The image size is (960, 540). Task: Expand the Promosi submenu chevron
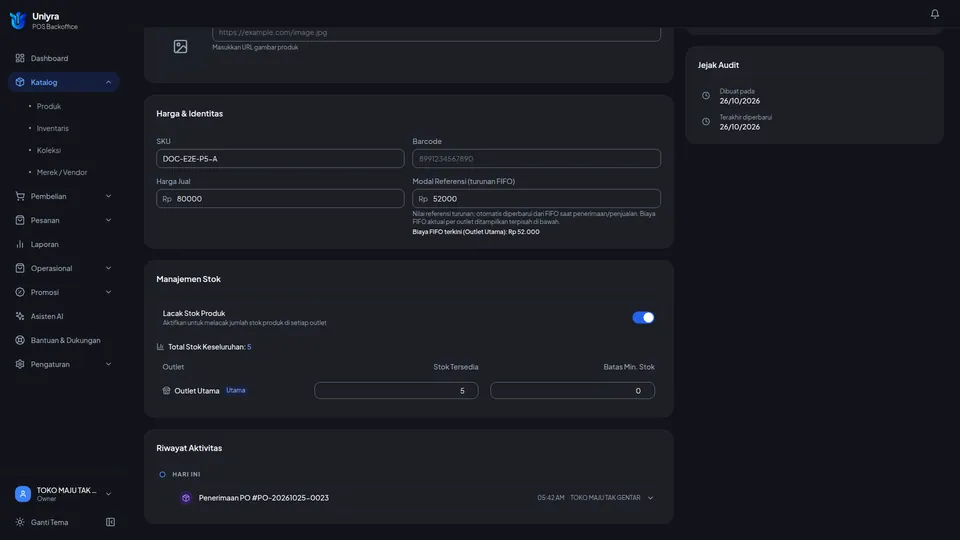(108, 292)
